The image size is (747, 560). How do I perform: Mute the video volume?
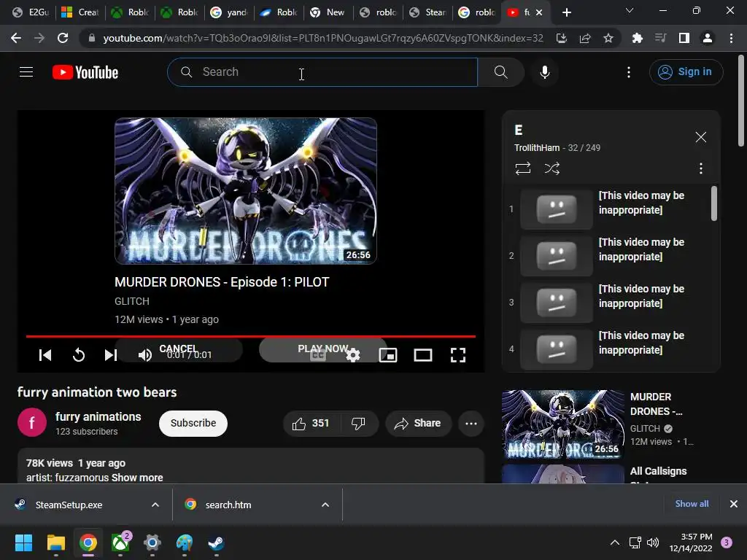pos(145,355)
